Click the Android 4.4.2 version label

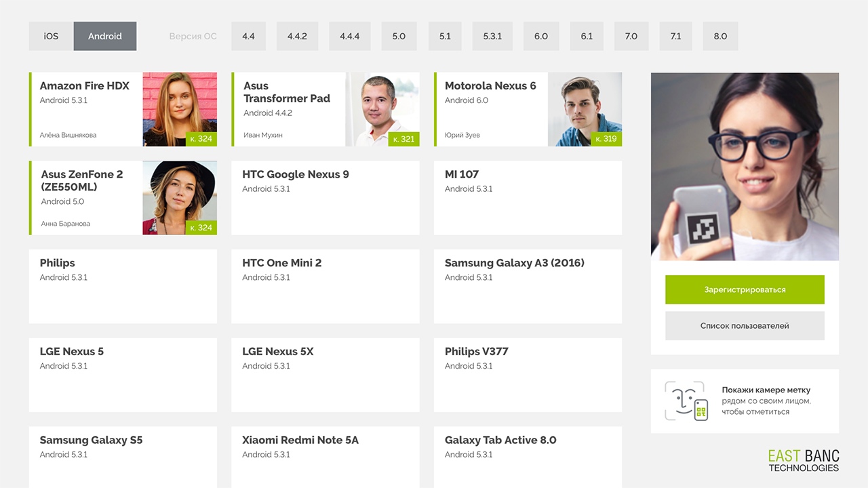coord(268,113)
